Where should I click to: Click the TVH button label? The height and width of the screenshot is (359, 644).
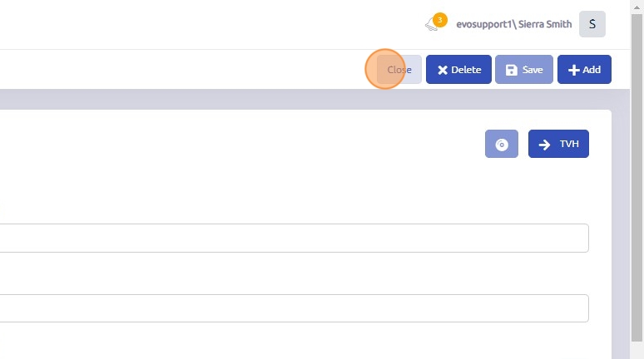point(569,144)
